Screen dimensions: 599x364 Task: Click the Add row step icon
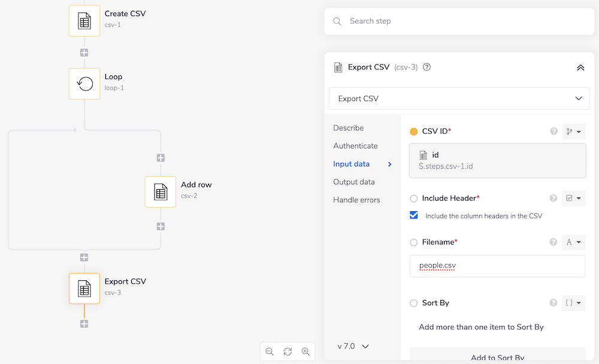(161, 192)
